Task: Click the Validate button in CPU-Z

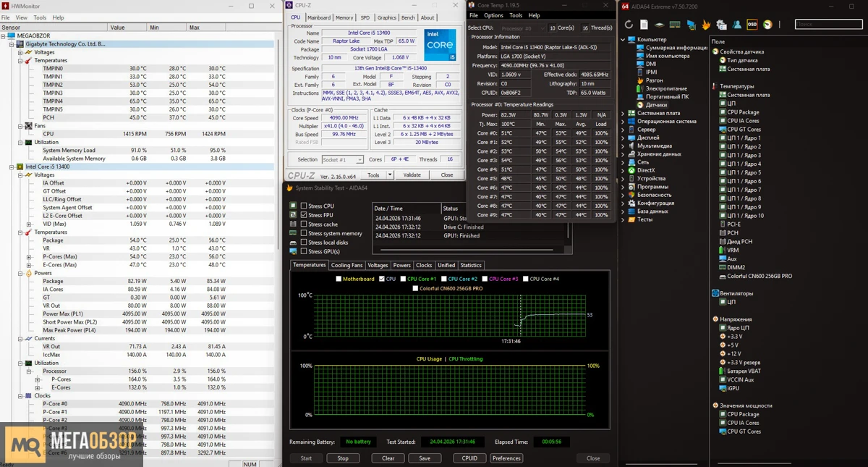Action: pos(412,174)
